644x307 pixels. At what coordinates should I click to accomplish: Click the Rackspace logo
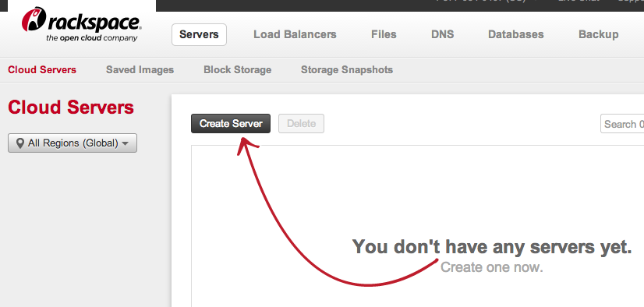pyautogui.click(x=82, y=24)
